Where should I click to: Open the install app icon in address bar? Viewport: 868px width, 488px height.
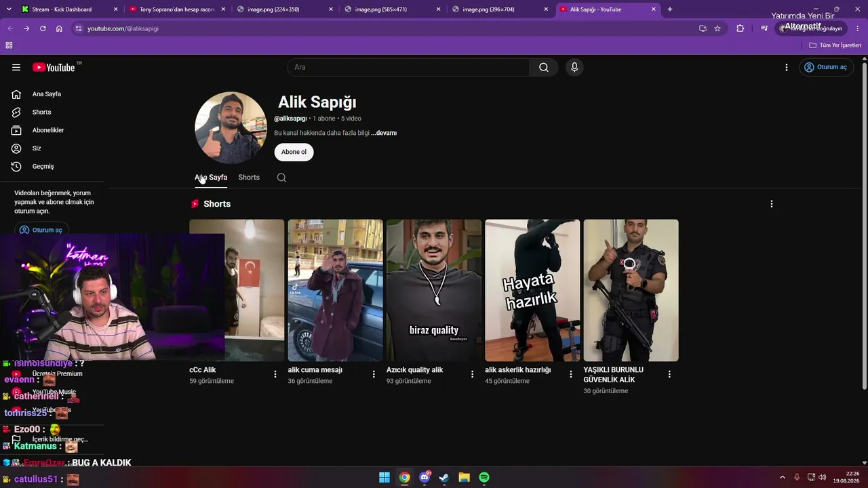click(x=703, y=28)
